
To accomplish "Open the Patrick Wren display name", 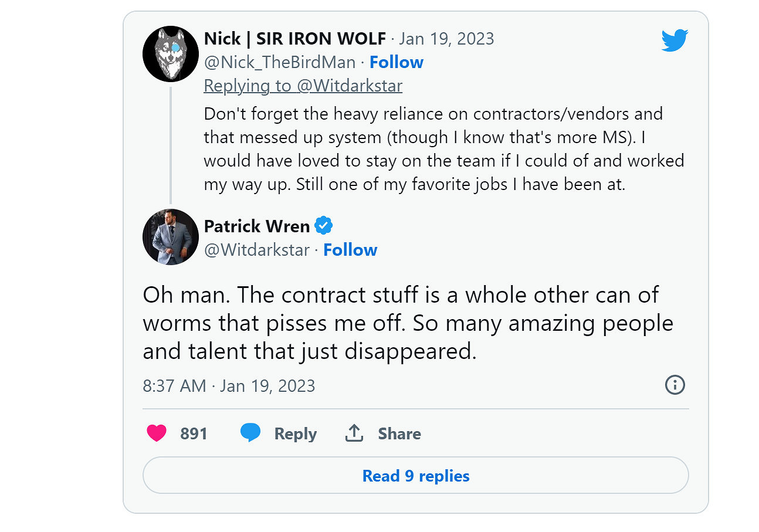I will [256, 226].
